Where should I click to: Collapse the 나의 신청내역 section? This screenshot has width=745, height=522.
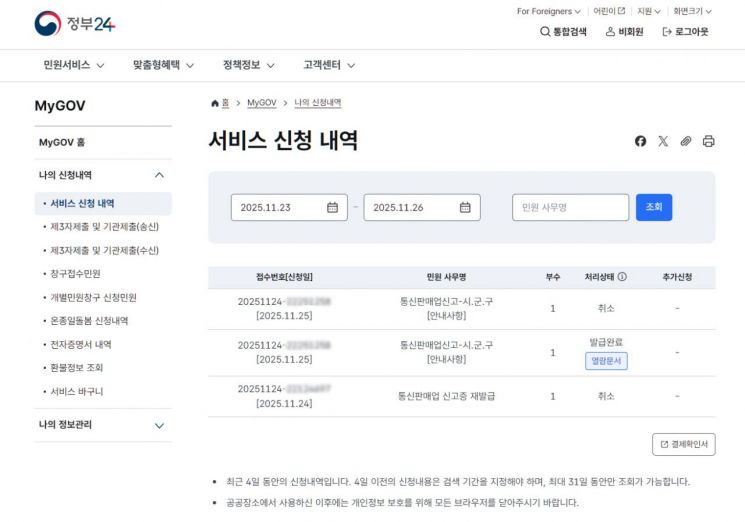(x=103, y=175)
